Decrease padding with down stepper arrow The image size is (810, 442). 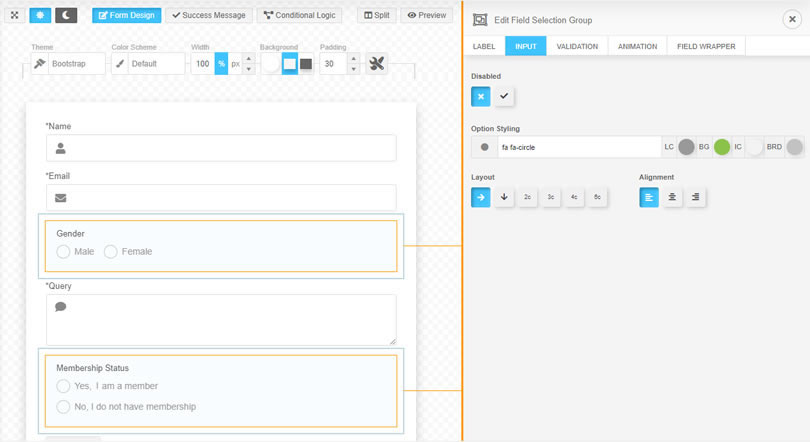coord(353,69)
